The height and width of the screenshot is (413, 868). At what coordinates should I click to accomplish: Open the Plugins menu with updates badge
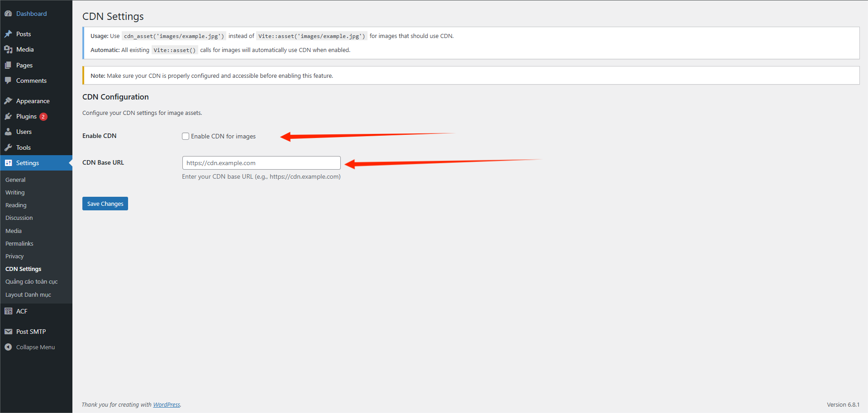[26, 116]
